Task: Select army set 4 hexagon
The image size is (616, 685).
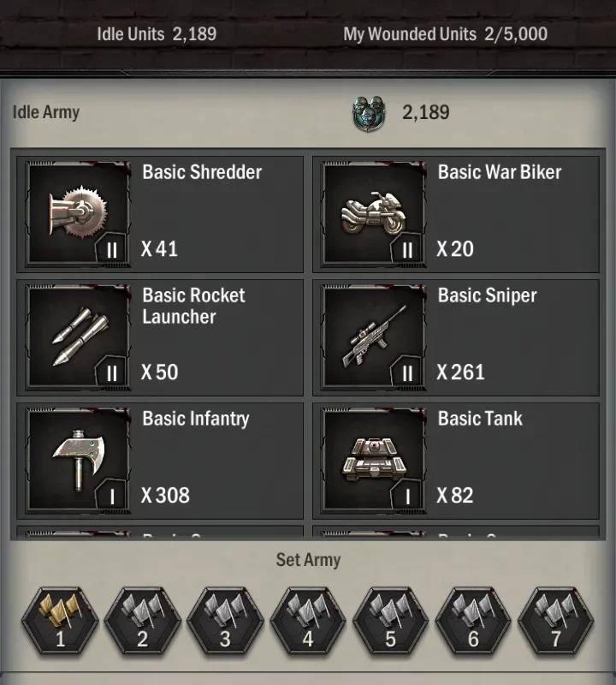Action: click(308, 621)
